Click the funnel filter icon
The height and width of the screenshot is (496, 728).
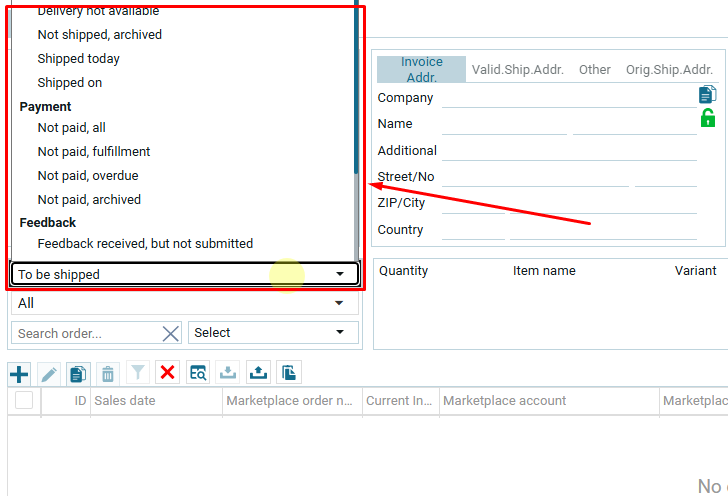(x=138, y=373)
